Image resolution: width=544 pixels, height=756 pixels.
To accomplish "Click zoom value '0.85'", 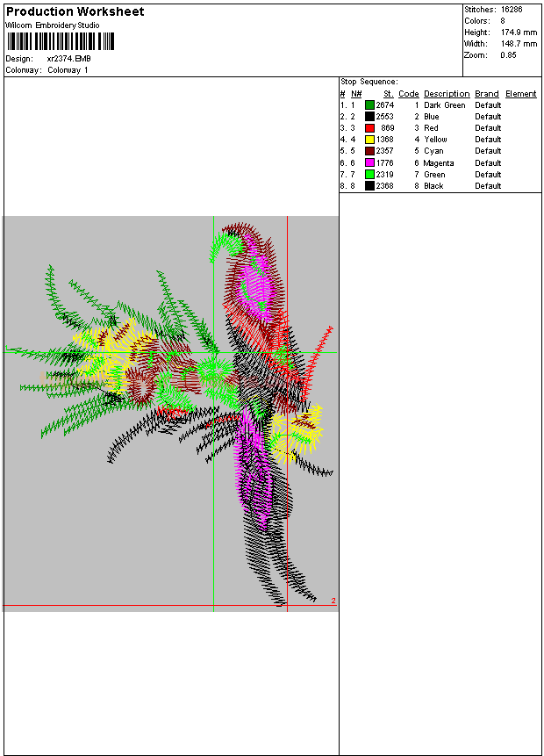I will click(508, 55).
